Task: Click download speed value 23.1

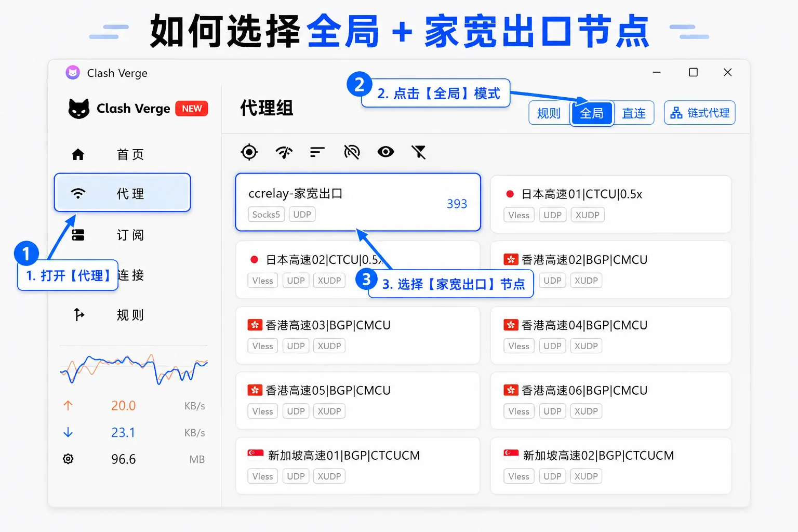Action: pos(123,433)
